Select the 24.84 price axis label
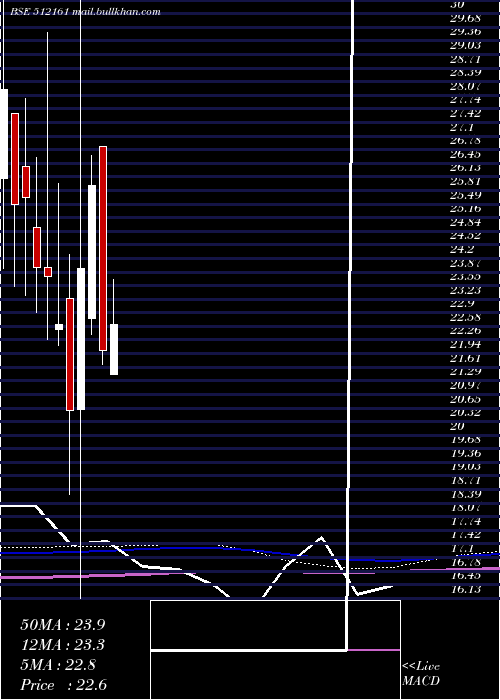Screen dimensions: 500x700 coord(466,222)
